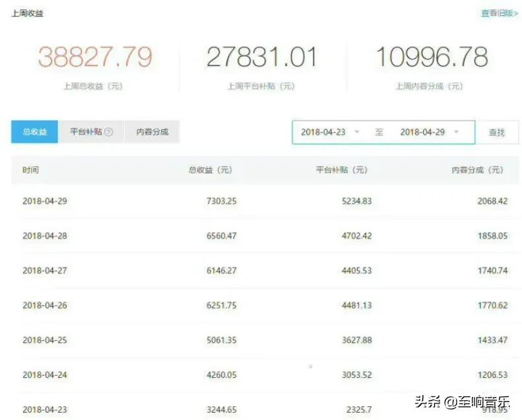This screenshot has height=420, width=522.
Task: Click the content share value 1740.74
Action: 493,271
